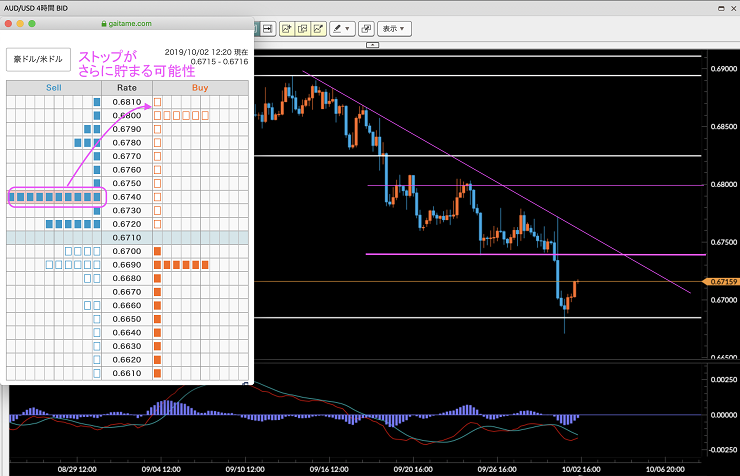Click the 0.6770 rate cell
Image resolution: width=740 pixels, height=476 pixels.
coord(127,156)
